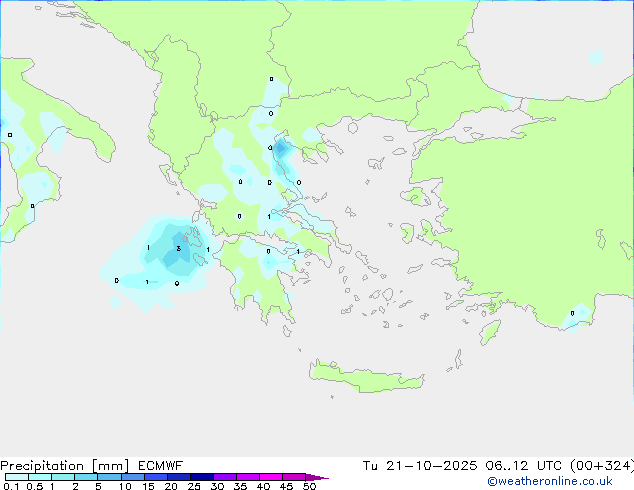Screen dimensions: 634x490
Task: Click the island of Crete on the map
Action: pos(366,377)
